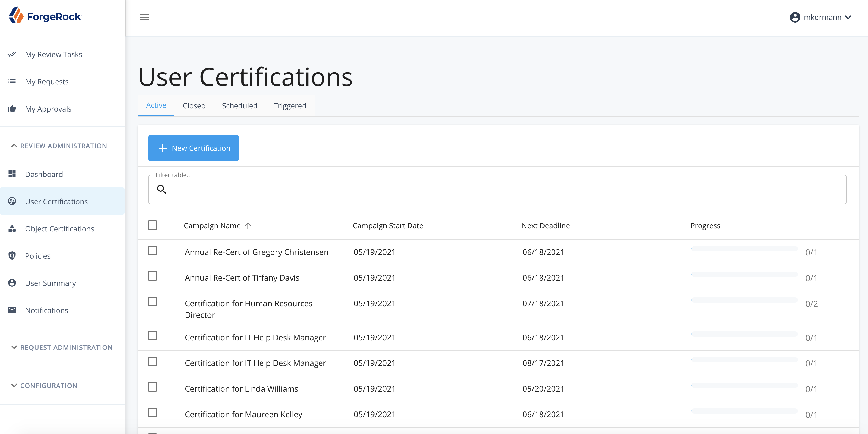Image resolution: width=868 pixels, height=434 pixels.
Task: Check the Certification for Maureen Kelley row
Action: pyautogui.click(x=152, y=413)
